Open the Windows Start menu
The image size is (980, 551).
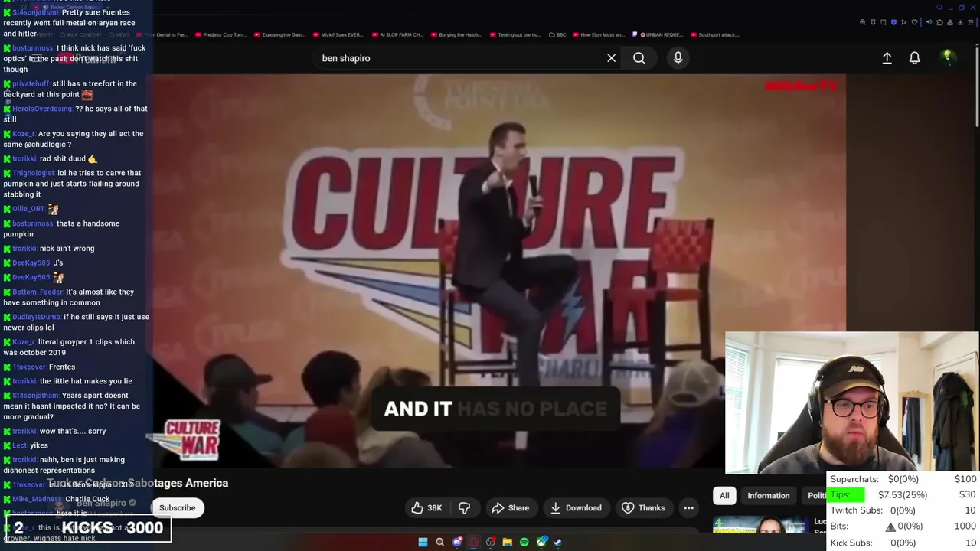pyautogui.click(x=423, y=542)
